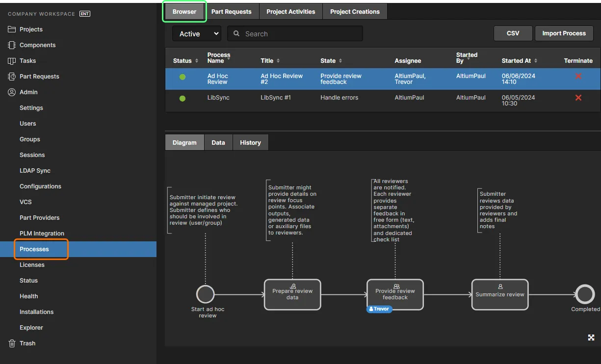The image size is (601, 364).
Task: Switch to the Browser tab
Action: [x=184, y=12]
